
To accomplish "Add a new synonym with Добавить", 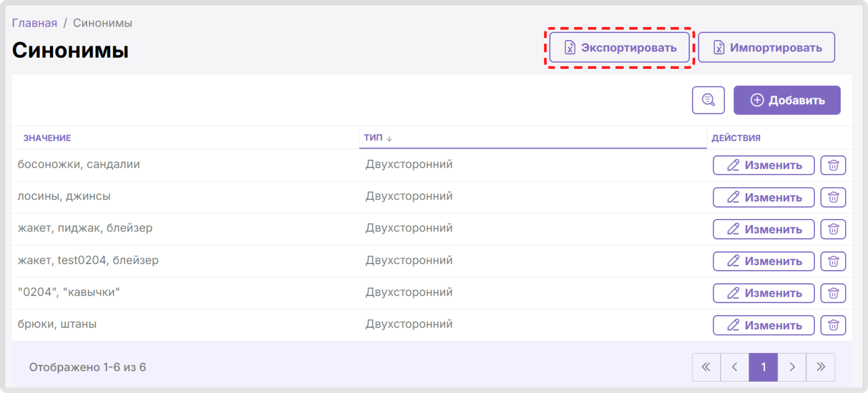I will pyautogui.click(x=787, y=100).
